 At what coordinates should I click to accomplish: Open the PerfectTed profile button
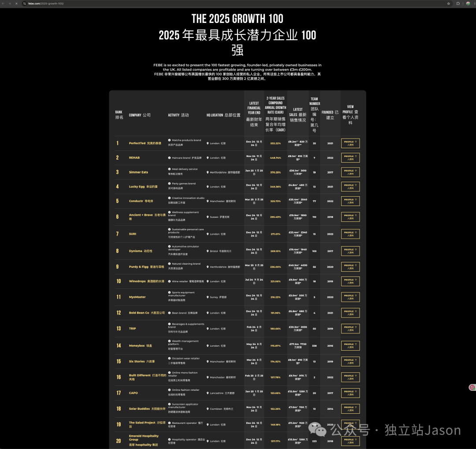[x=350, y=143]
